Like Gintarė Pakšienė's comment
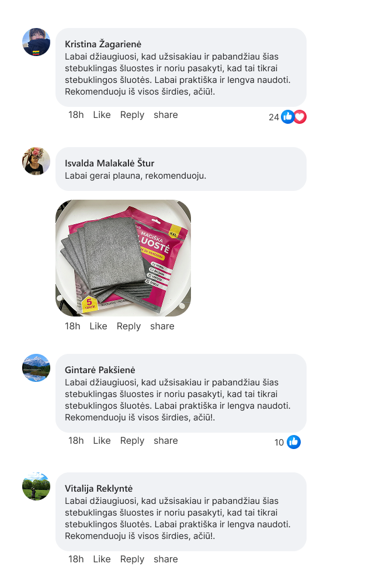The image size is (365, 588). tap(102, 441)
